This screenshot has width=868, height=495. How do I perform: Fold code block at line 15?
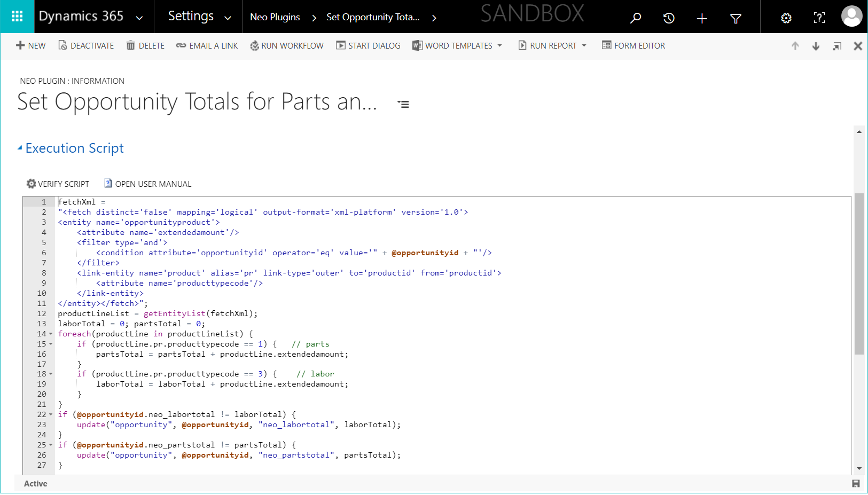(51, 344)
